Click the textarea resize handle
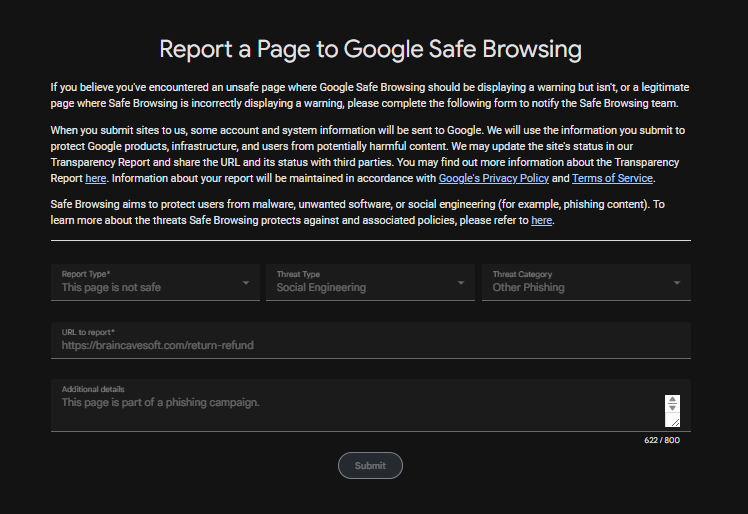Image resolution: width=748 pixels, height=514 pixels. coord(675,422)
